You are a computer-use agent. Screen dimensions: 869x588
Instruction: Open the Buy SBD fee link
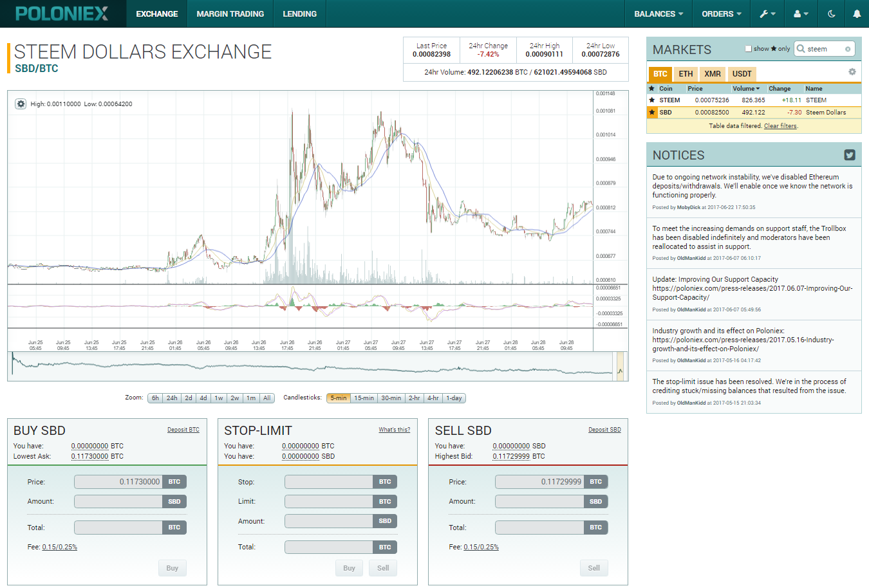coord(60,547)
